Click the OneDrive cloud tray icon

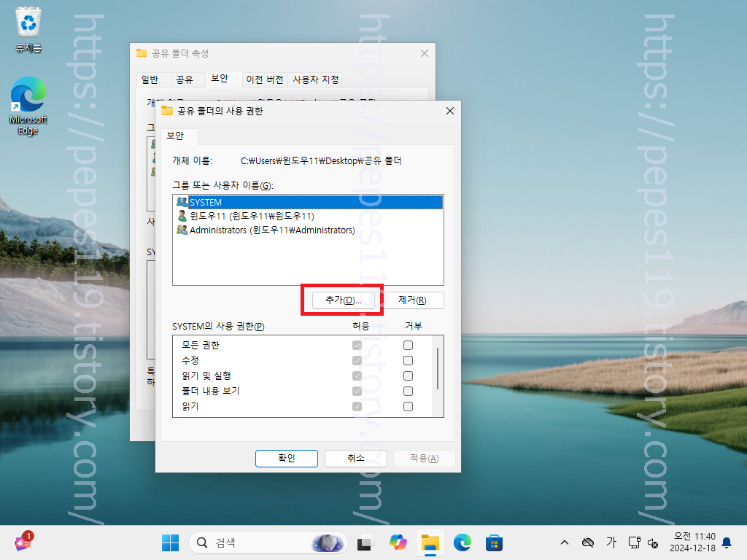click(x=588, y=542)
